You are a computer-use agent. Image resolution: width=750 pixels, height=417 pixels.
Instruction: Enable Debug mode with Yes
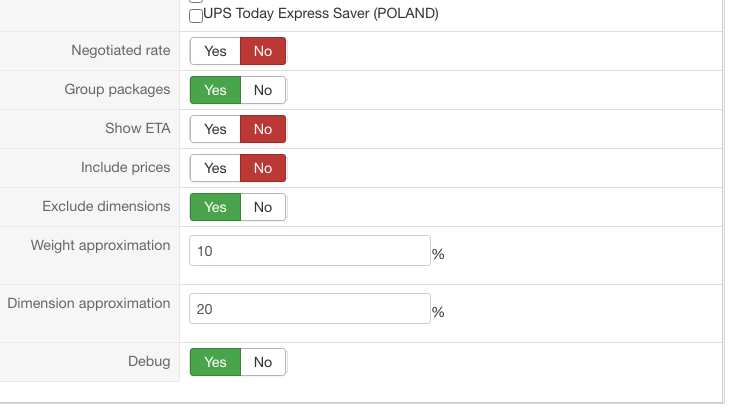215,362
